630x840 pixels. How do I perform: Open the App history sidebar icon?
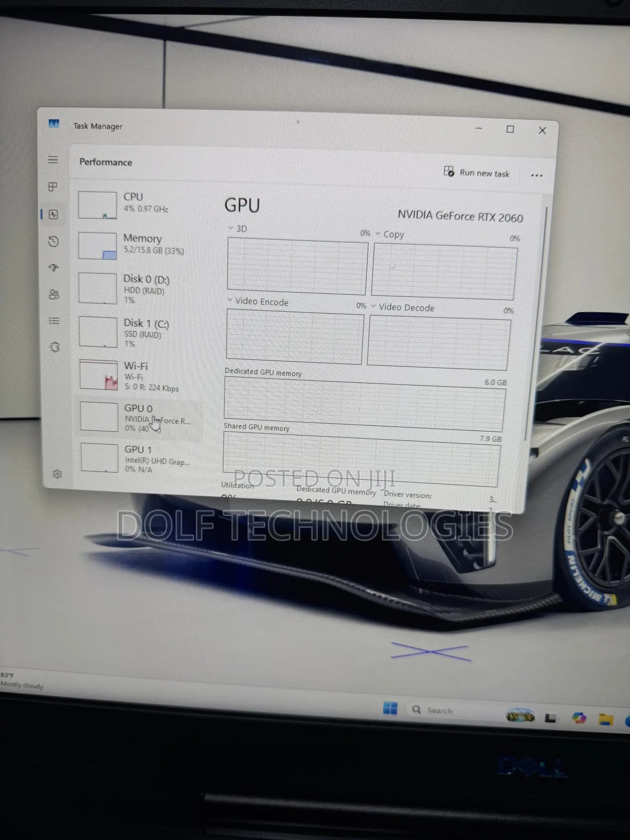click(54, 241)
